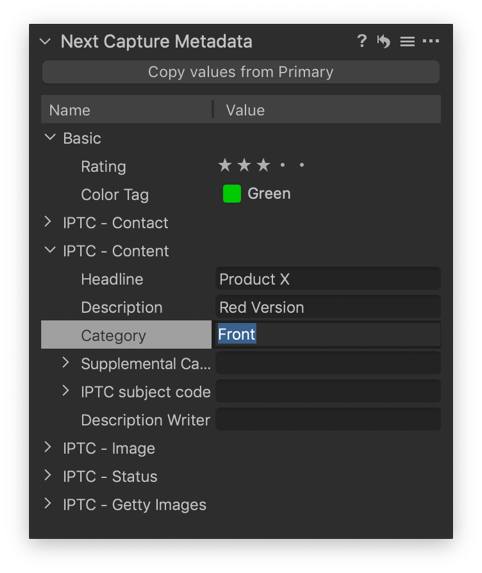The image size is (482, 573).
Task: Set the rating to one star
Action: click(225, 166)
